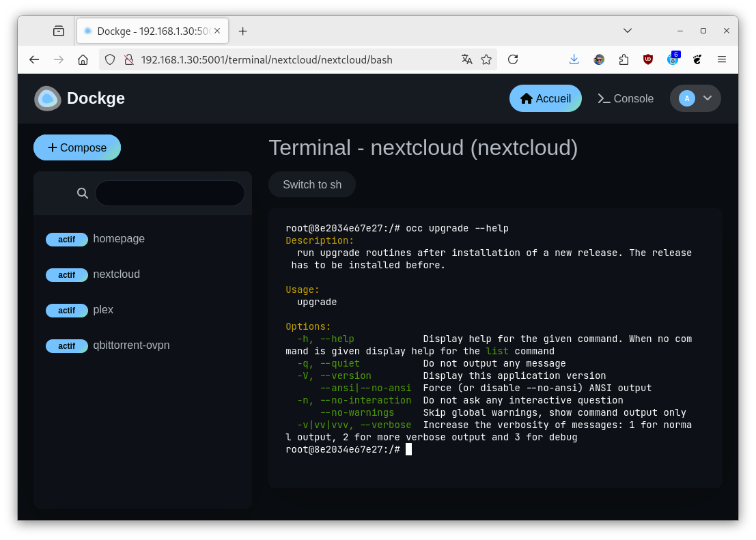Click the 'occ upgrade --help' command text

(x=457, y=228)
